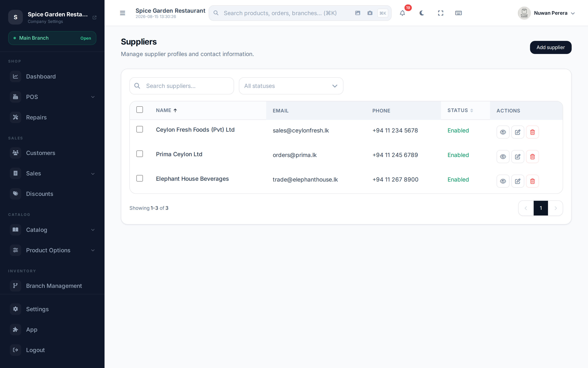Enter fullscreen with the expand icon
588x368 pixels.
[441, 13]
